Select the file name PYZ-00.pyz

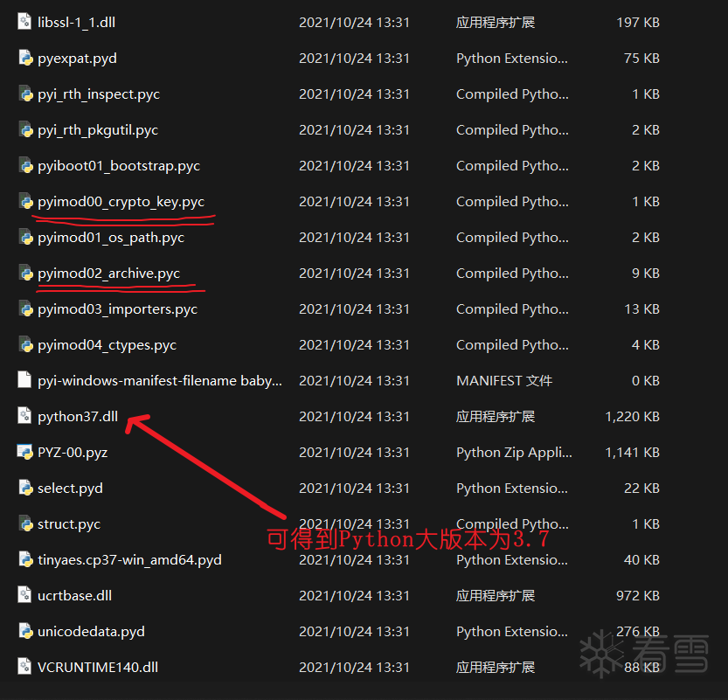click(73, 452)
